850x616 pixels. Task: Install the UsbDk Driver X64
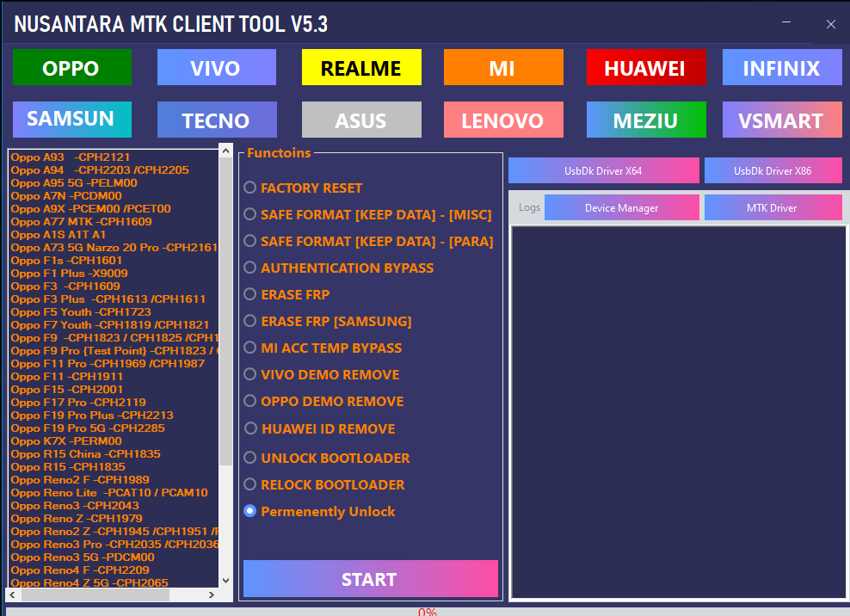(604, 170)
